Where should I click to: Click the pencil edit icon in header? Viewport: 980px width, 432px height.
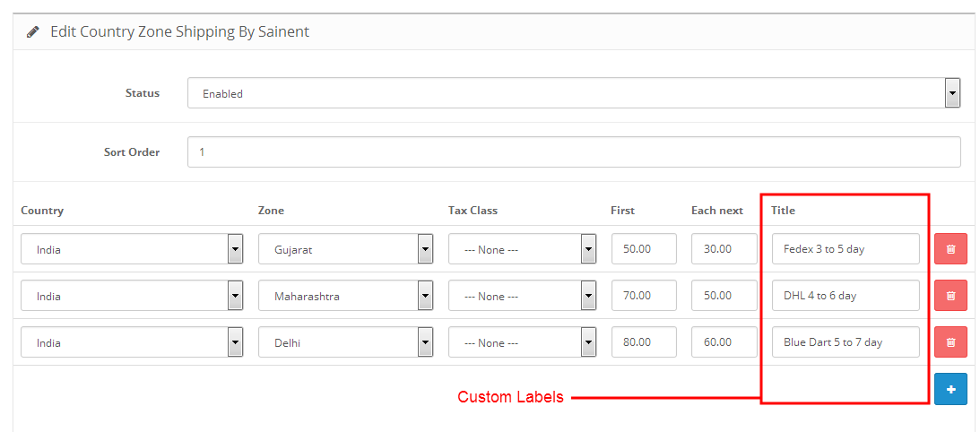coord(33,32)
